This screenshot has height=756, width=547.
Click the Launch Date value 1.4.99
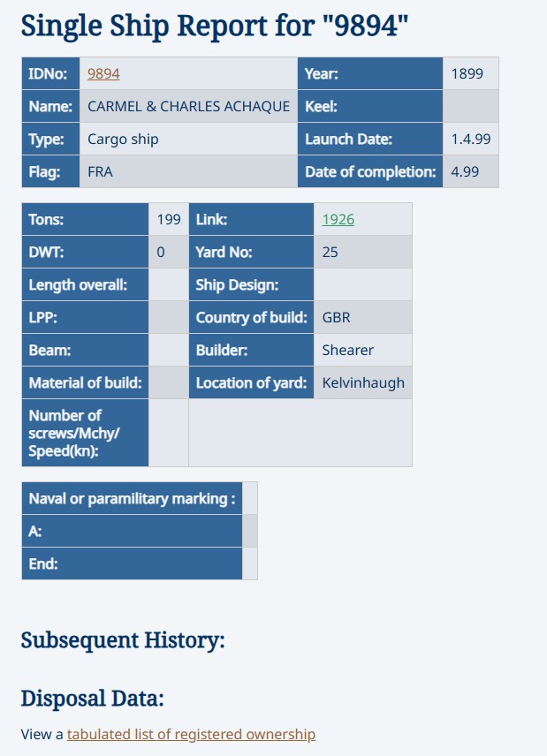tap(471, 139)
